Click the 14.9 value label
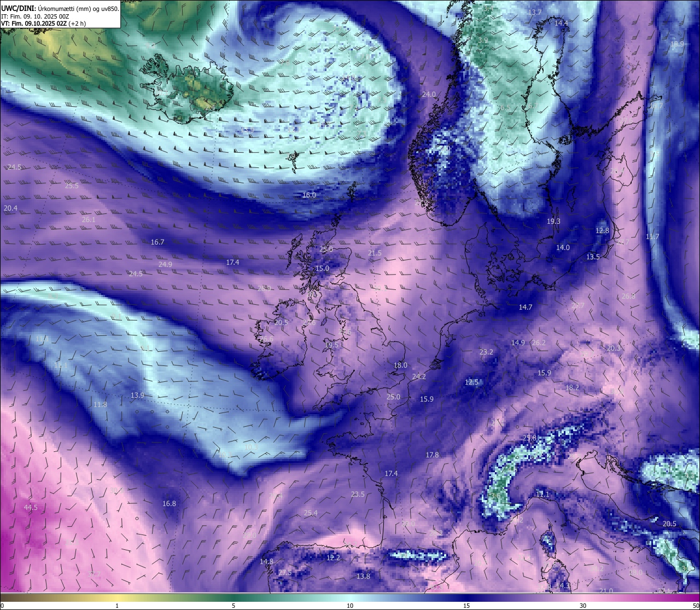The width and height of the screenshot is (700, 610). click(518, 342)
